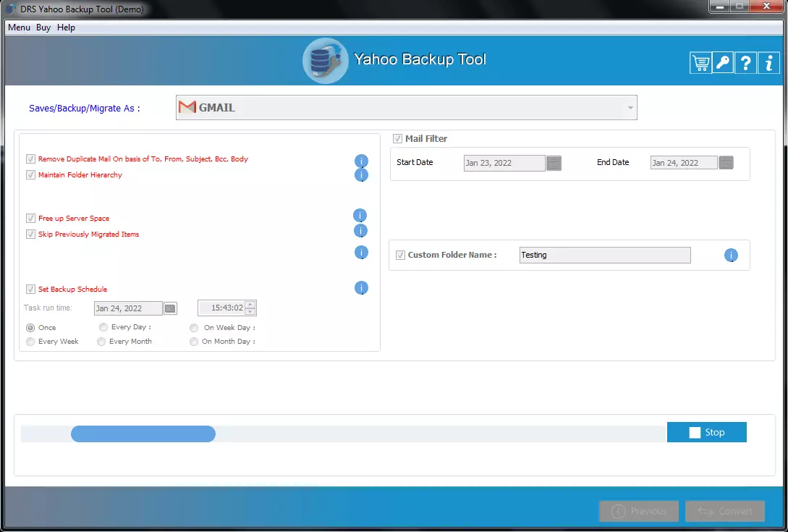Click the question mark help icon
This screenshot has height=532, width=788.
[746, 63]
